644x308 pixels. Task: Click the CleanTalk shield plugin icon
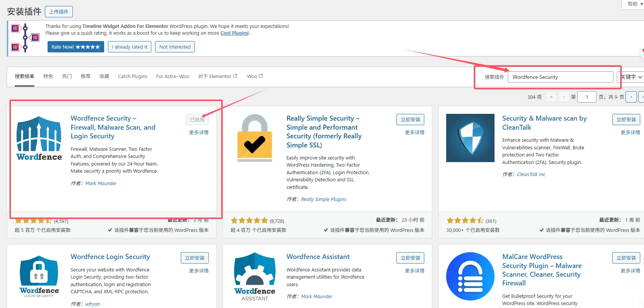470,138
